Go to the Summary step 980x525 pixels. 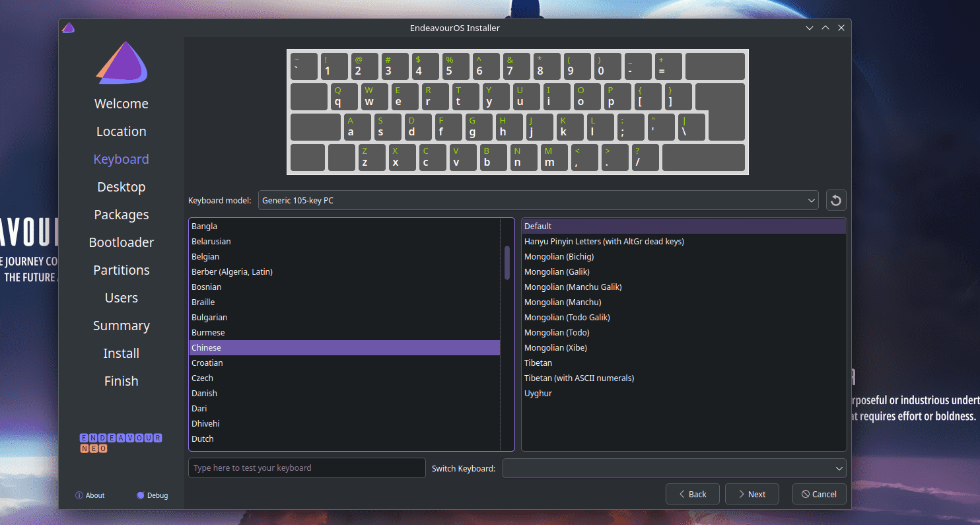pos(122,326)
